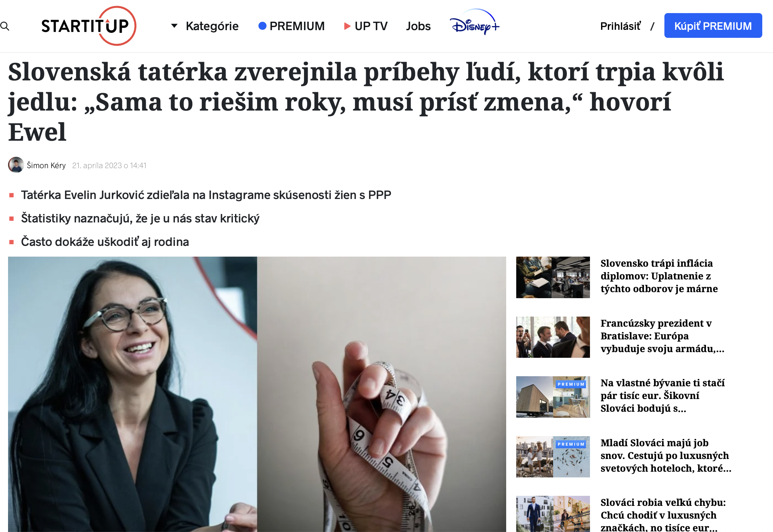
Task: Open the vlastné bývanie PREMIUM thumbnail
Action: coord(553,397)
